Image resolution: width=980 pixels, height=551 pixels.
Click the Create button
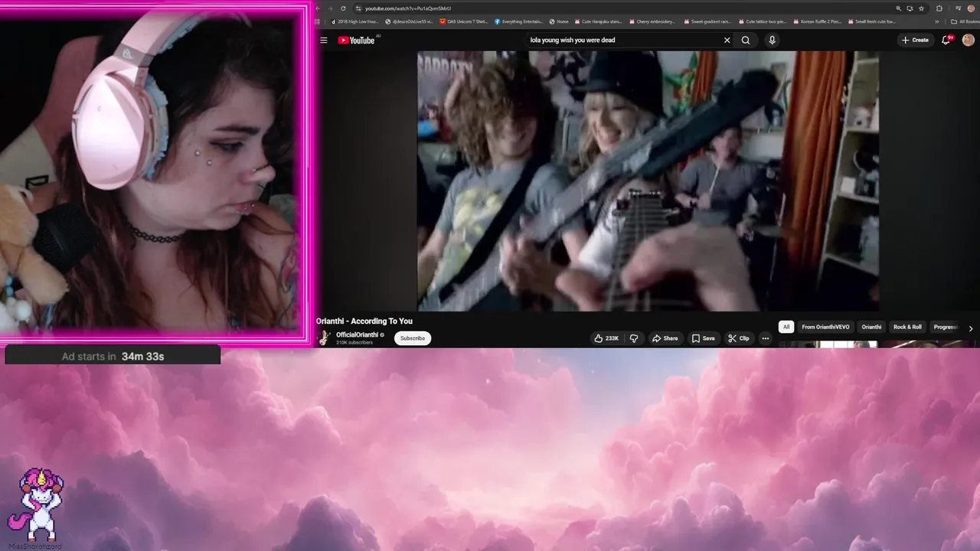click(915, 40)
